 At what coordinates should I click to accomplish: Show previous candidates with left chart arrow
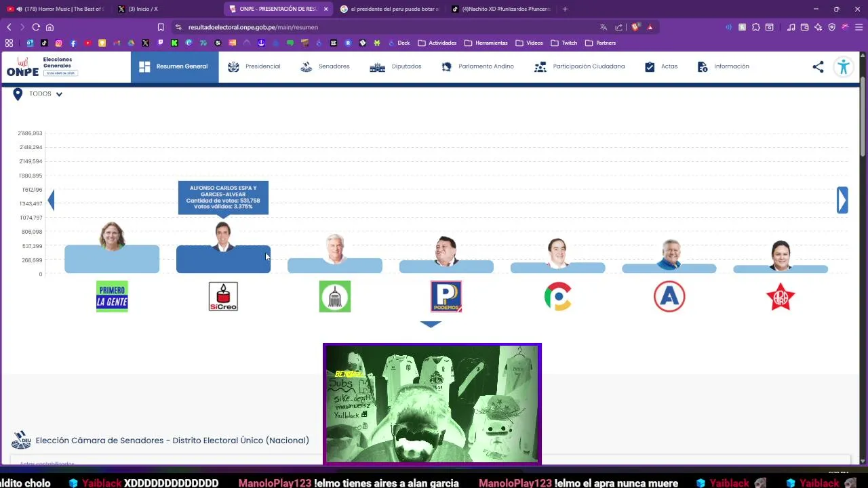tap(51, 200)
